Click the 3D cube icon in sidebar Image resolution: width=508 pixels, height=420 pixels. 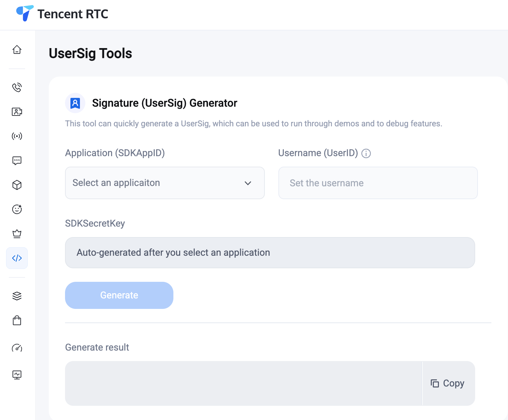point(17,185)
